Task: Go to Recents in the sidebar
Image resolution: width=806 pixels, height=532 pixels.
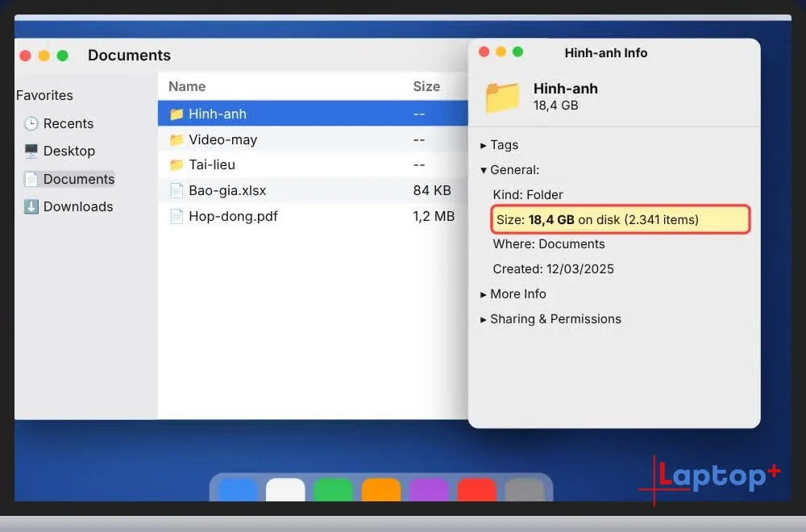Action: coord(69,123)
